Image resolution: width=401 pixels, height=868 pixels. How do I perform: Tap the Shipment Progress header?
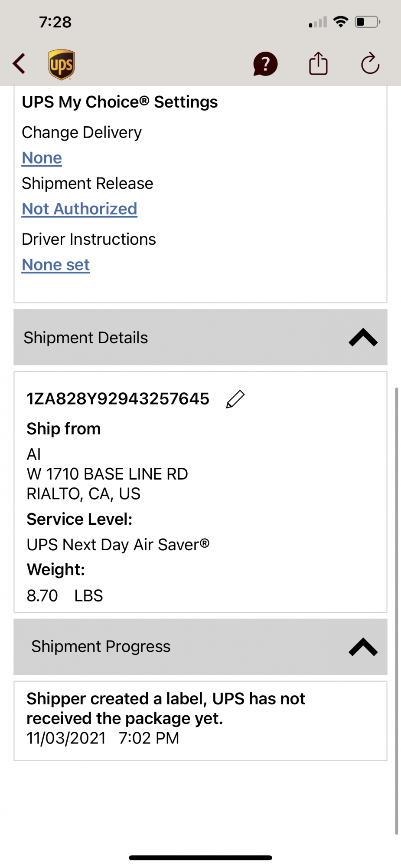(x=101, y=647)
